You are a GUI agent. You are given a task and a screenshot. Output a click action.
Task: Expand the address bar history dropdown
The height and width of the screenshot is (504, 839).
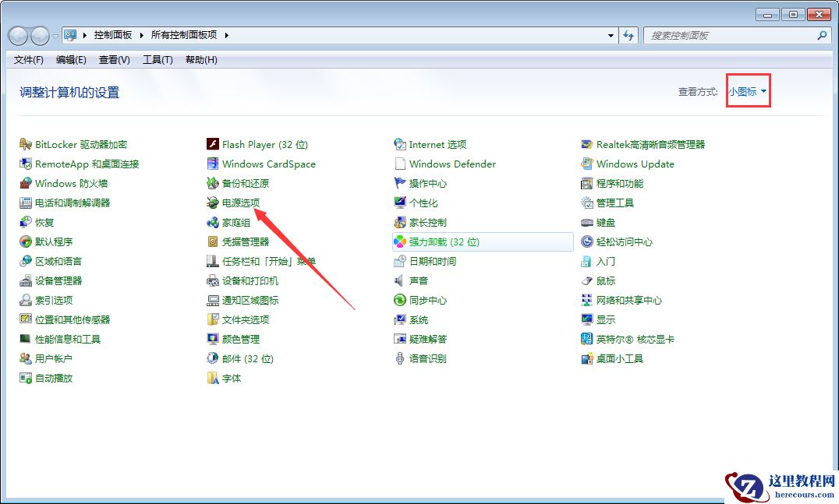[611, 35]
